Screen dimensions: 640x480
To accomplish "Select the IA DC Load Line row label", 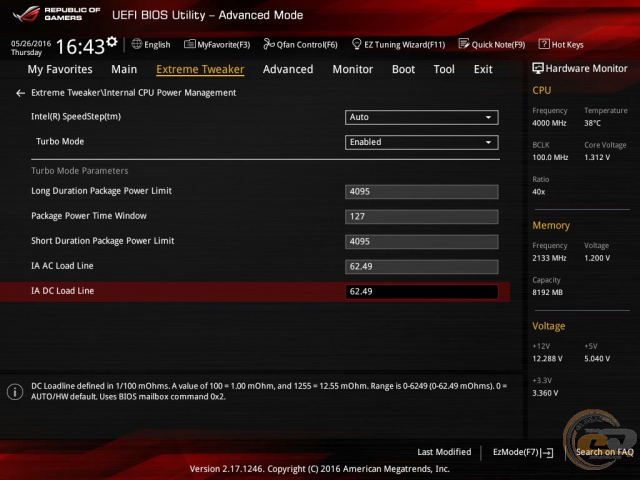I will pos(62,291).
